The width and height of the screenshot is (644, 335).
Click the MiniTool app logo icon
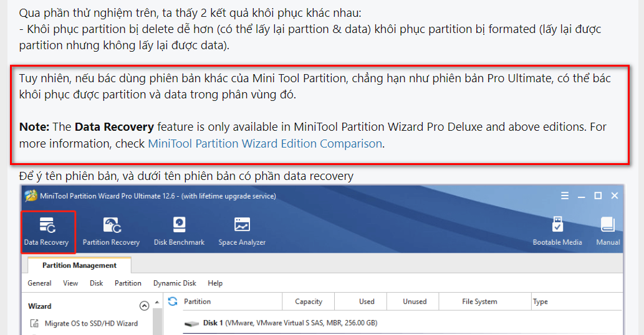pyautogui.click(x=31, y=196)
